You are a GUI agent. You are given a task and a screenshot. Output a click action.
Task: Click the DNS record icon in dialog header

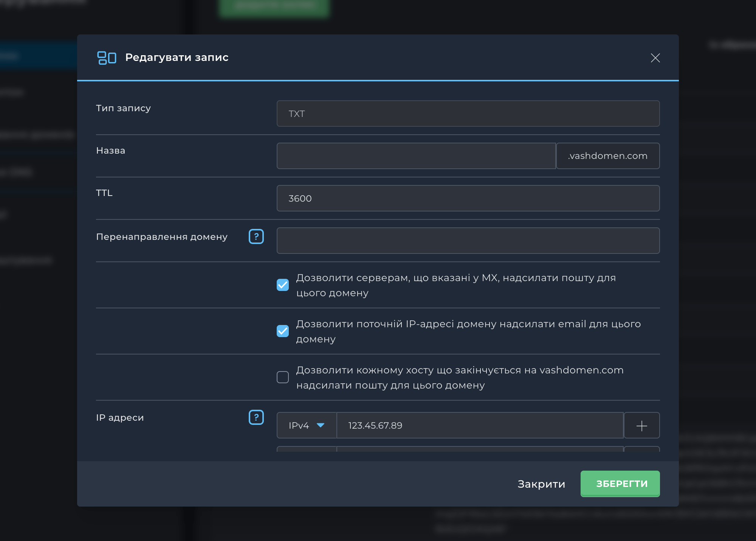coord(107,58)
